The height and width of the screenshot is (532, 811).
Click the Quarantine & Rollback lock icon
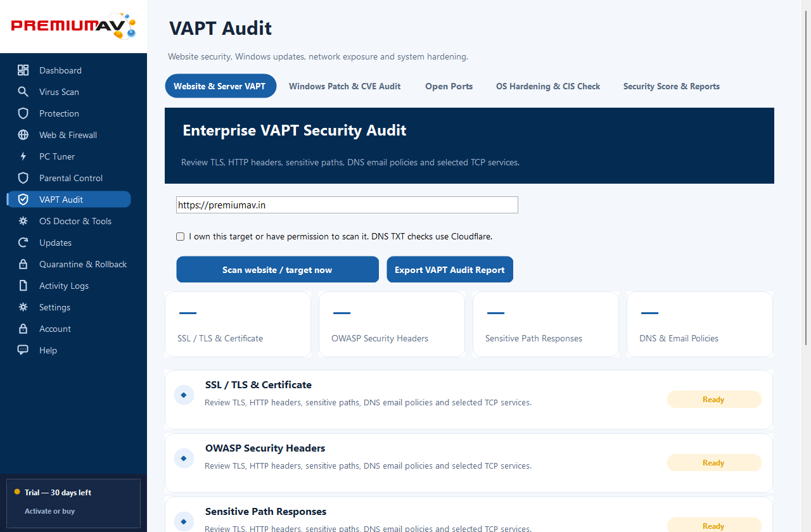23,264
